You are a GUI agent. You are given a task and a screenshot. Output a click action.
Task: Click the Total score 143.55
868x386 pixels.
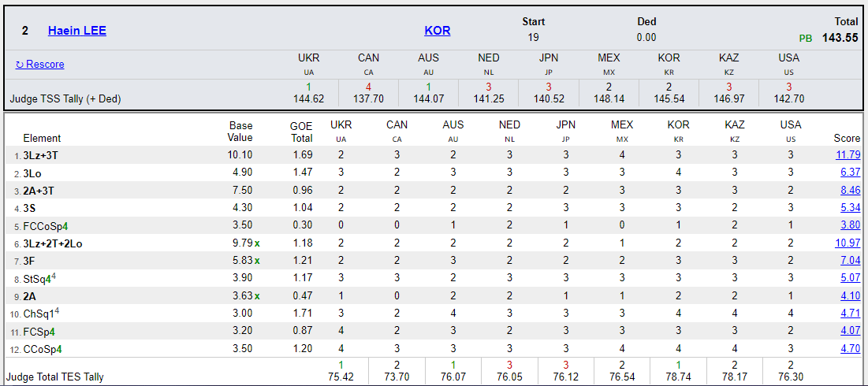[x=840, y=37]
